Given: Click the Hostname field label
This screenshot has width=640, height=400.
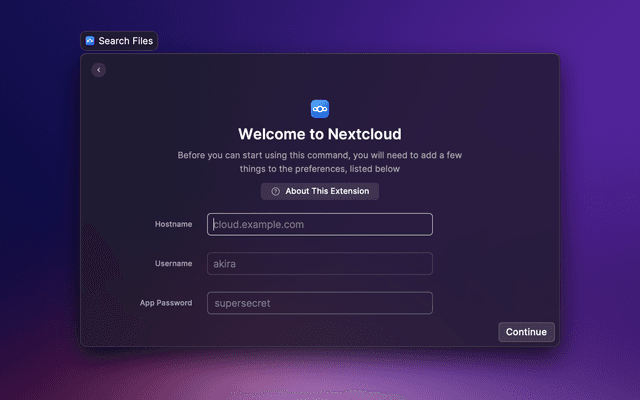Looking at the screenshot, I should (x=173, y=224).
